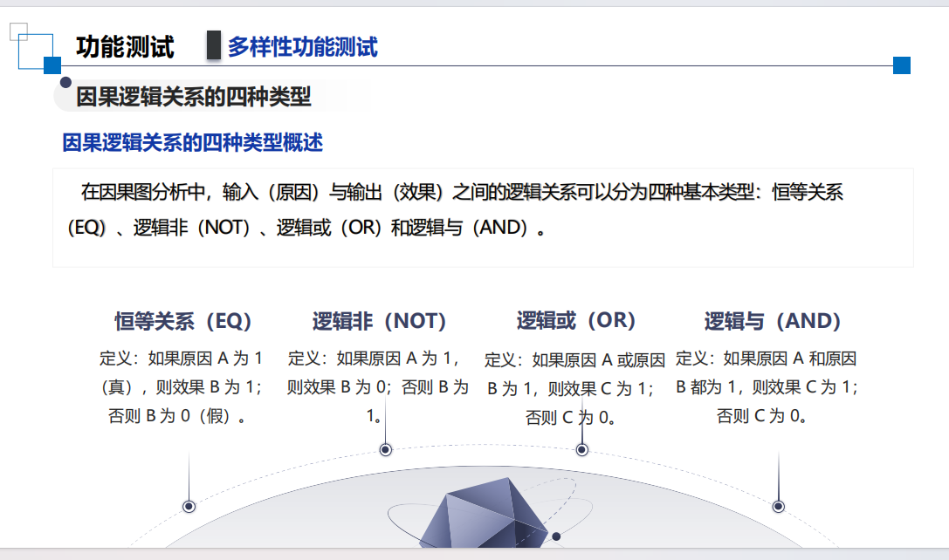949x560 pixels.
Task: Select the column title 逻辑或（OR）
Action: [x=575, y=320]
